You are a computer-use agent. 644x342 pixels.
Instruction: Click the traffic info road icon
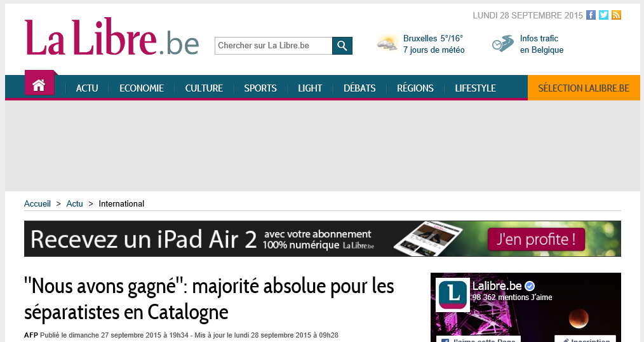[502, 44]
